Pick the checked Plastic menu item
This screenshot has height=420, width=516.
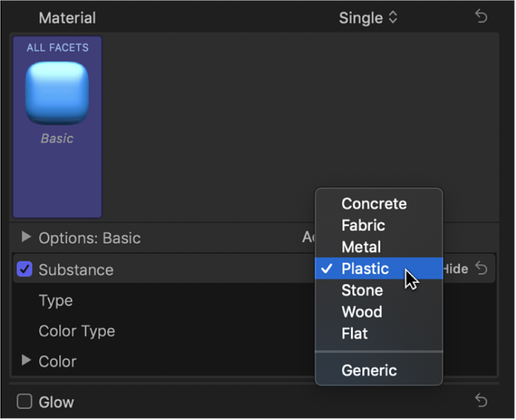click(365, 269)
